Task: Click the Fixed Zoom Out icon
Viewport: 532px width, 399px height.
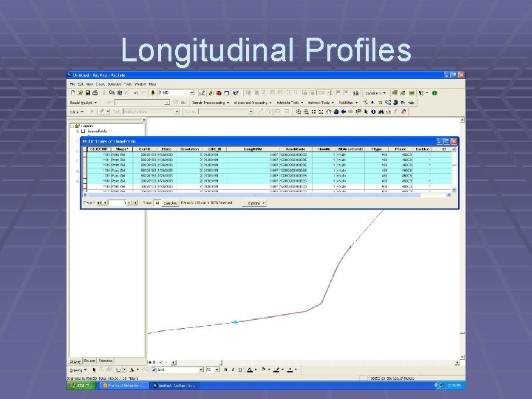Action: (321, 112)
